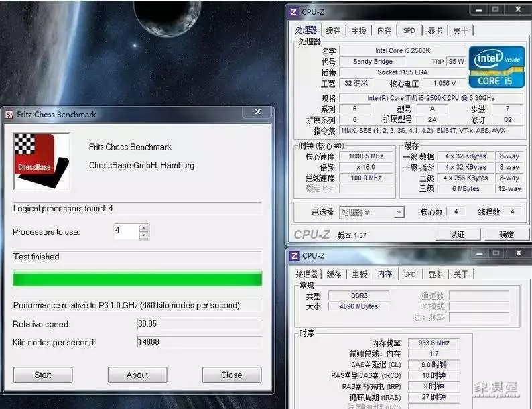Image resolution: width=532 pixels, height=409 pixels.
Task: Decrease Processors to use with down arrow
Action: tap(144, 235)
